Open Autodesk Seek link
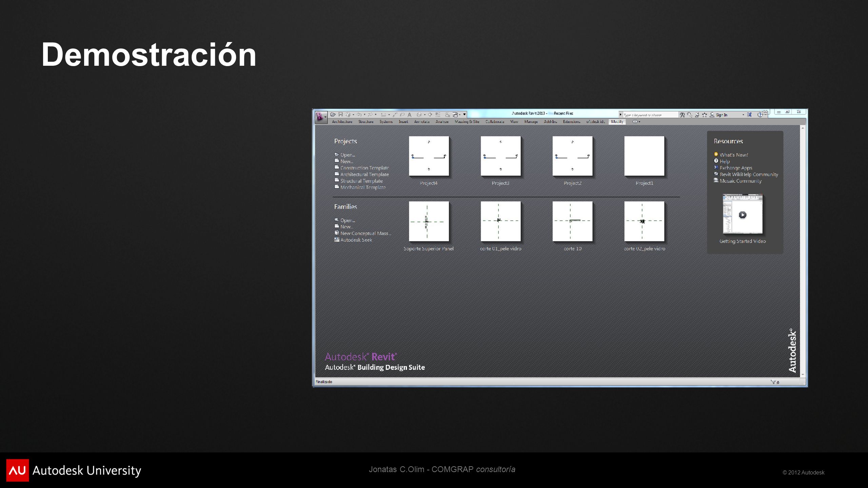The image size is (868, 488). (x=356, y=240)
